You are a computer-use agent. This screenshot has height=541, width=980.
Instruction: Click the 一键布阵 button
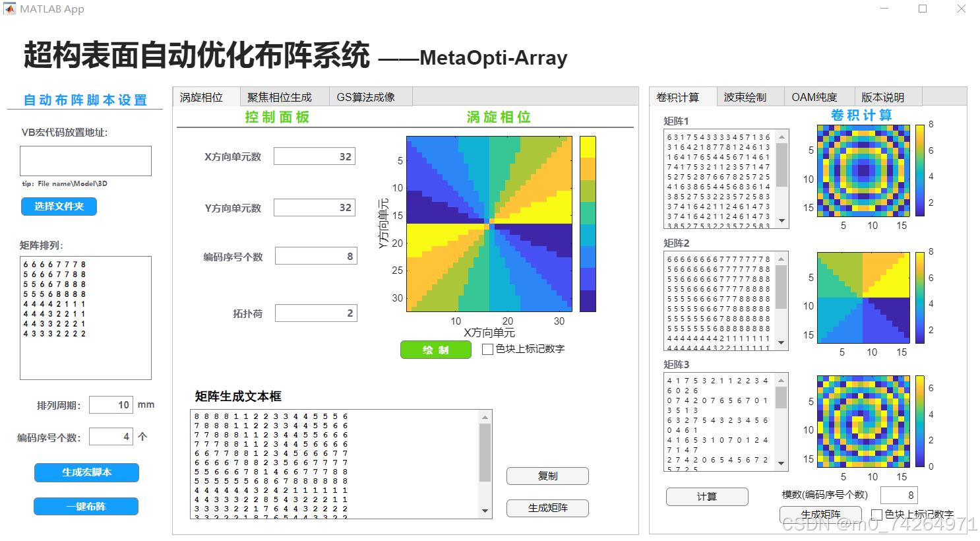tap(86, 506)
